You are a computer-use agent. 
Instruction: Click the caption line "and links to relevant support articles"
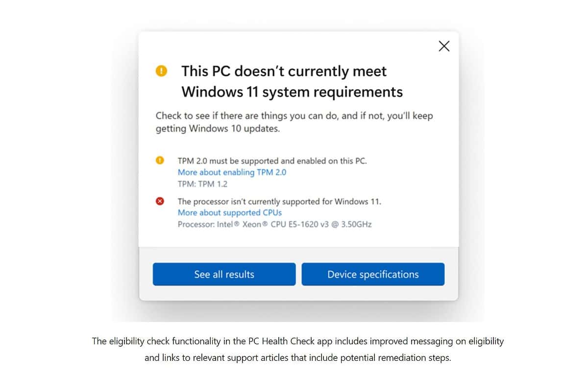[x=297, y=358]
